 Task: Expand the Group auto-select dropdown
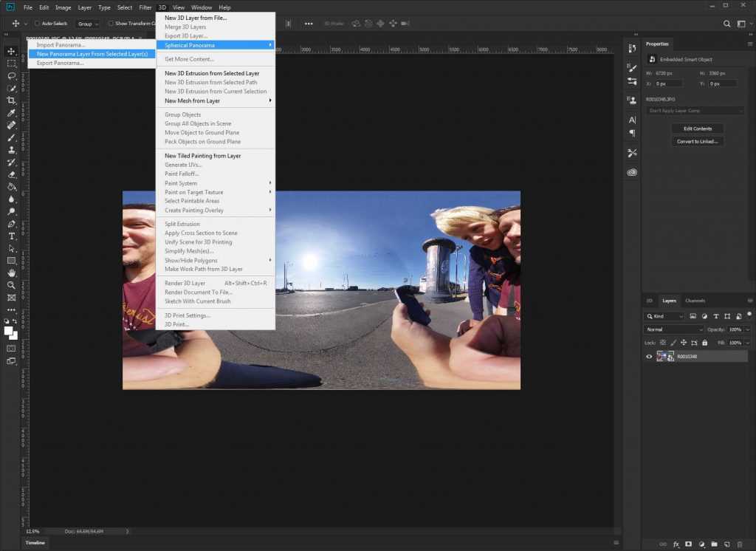click(x=88, y=24)
